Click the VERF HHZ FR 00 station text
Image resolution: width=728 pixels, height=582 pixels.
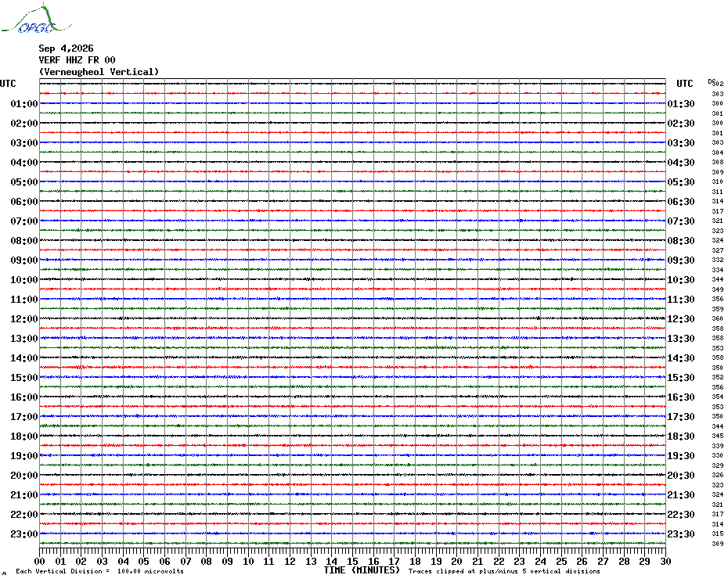[77, 60]
